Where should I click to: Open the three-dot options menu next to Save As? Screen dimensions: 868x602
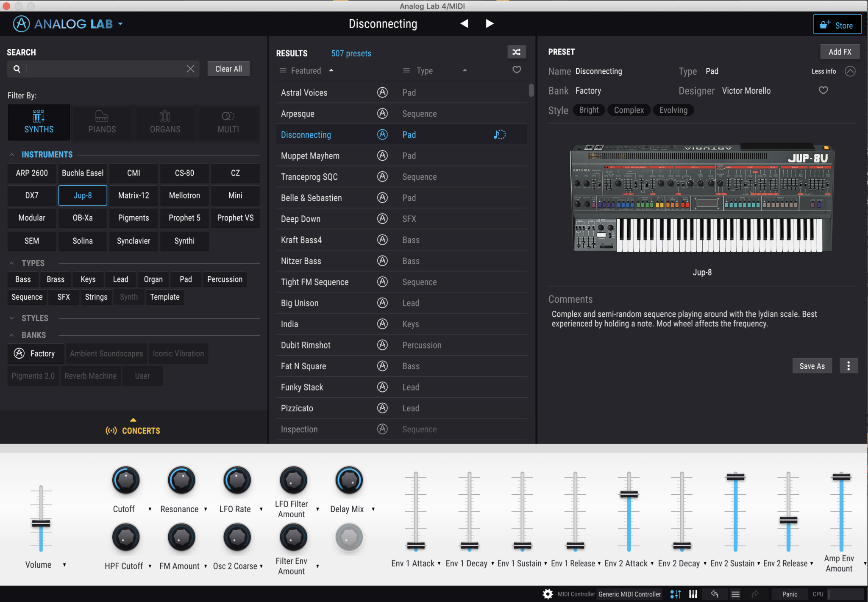[848, 365]
